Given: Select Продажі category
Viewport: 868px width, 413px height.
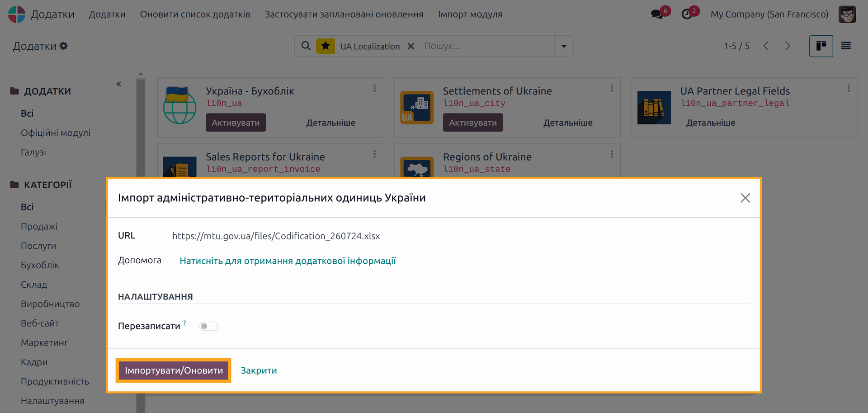Looking at the screenshot, I should coord(39,226).
